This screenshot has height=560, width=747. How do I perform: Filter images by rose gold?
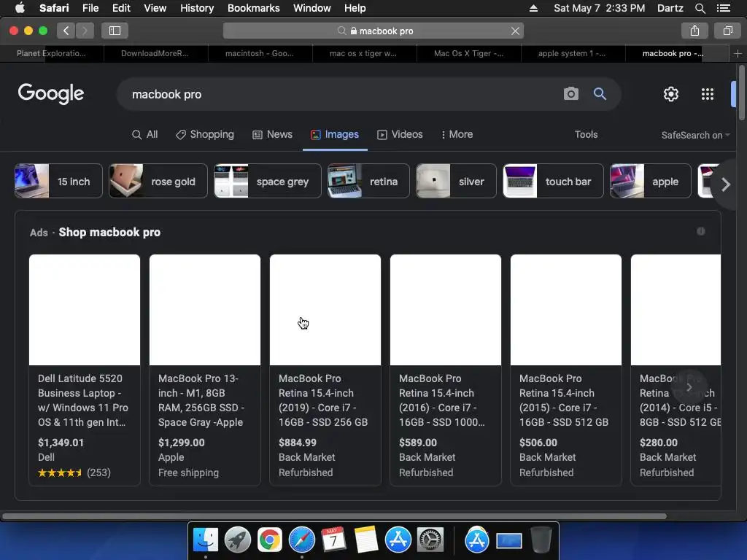point(158,181)
